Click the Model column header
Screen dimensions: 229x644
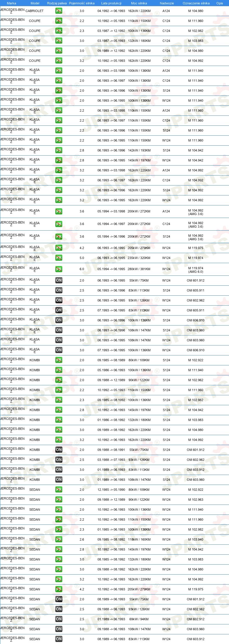(x=35, y=3)
